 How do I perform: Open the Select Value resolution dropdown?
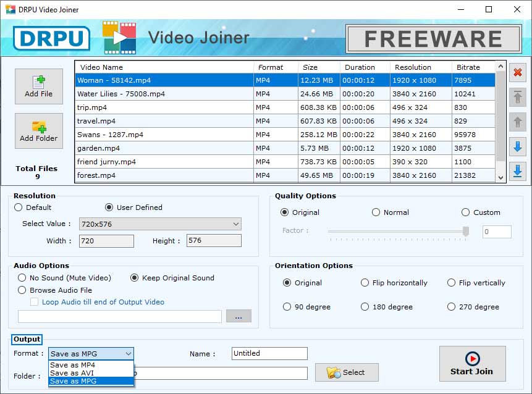pos(160,224)
